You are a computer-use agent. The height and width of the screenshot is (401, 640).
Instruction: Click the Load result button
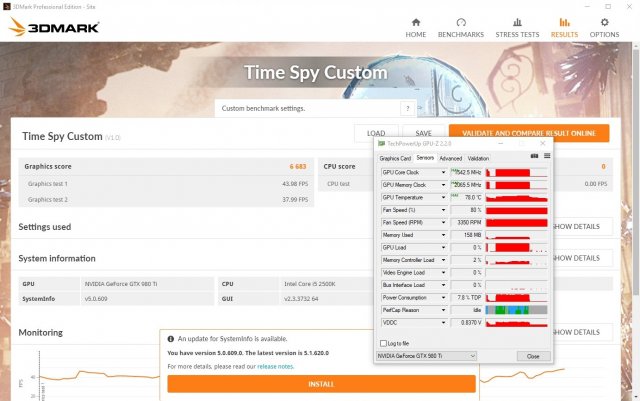click(x=376, y=133)
